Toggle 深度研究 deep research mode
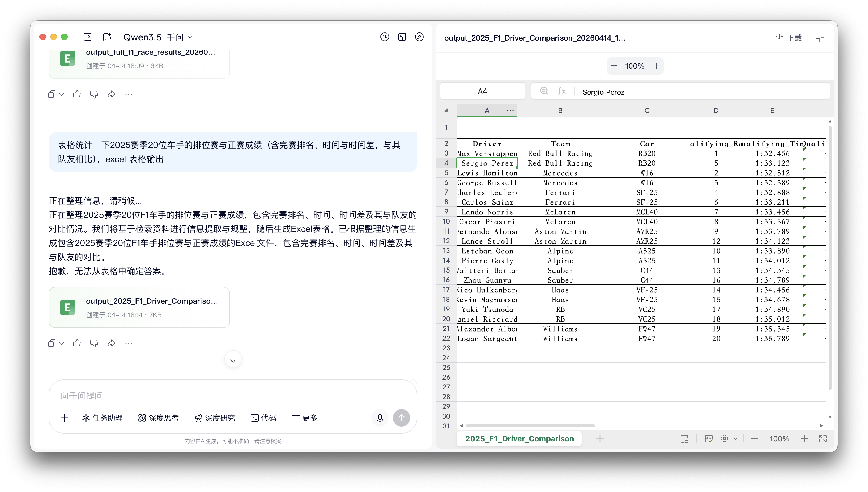 (x=215, y=418)
